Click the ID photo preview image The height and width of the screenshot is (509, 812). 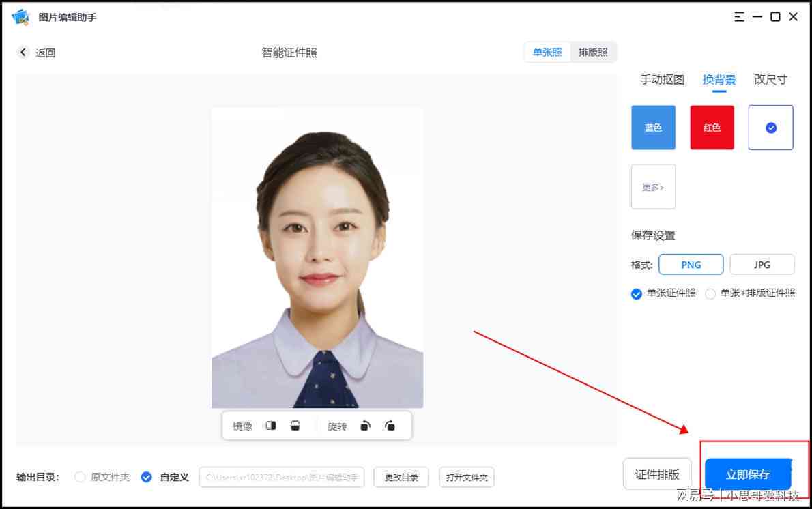tap(317, 258)
